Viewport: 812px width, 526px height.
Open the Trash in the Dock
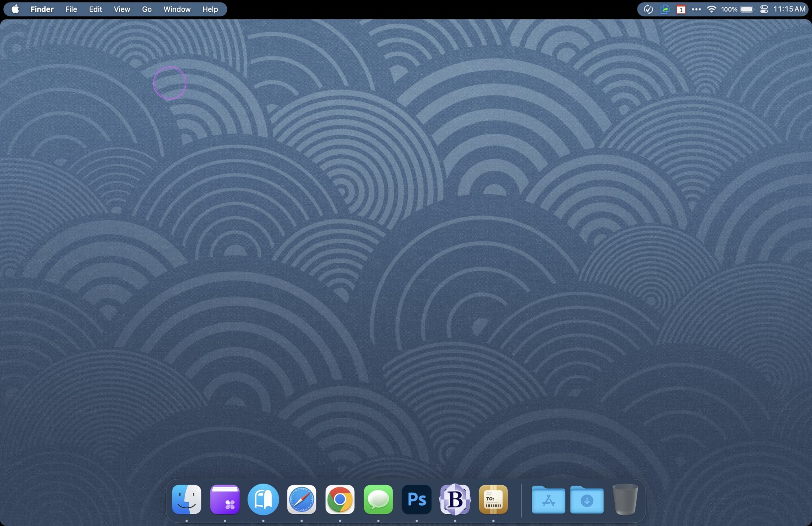625,499
